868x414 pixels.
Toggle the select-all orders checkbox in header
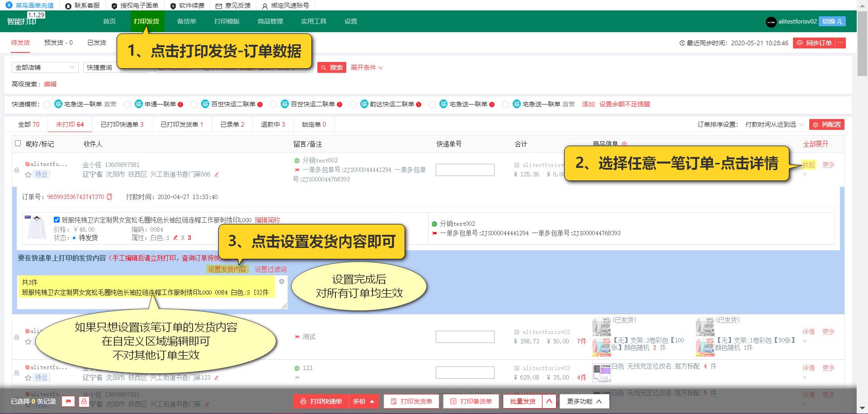[x=18, y=143]
